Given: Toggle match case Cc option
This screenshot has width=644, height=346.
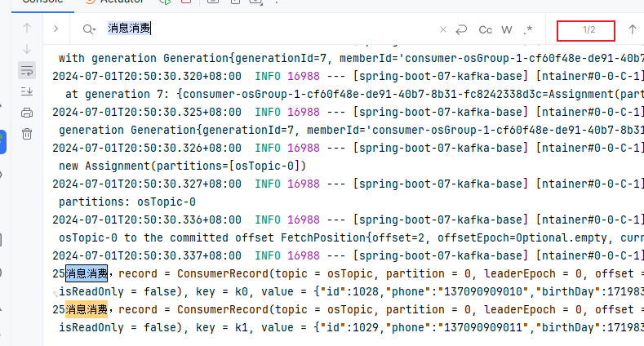Looking at the screenshot, I should 486,30.
